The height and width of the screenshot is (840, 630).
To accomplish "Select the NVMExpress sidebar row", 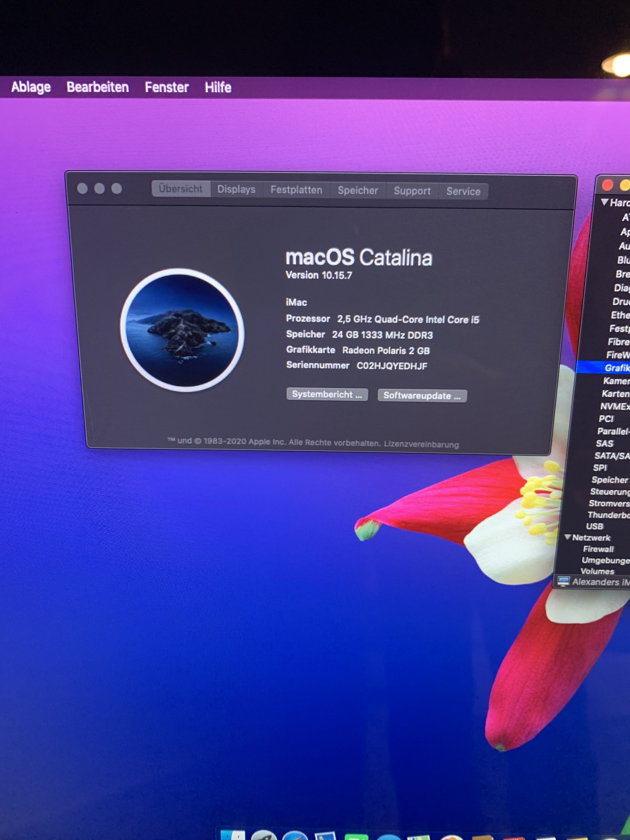I will point(614,406).
